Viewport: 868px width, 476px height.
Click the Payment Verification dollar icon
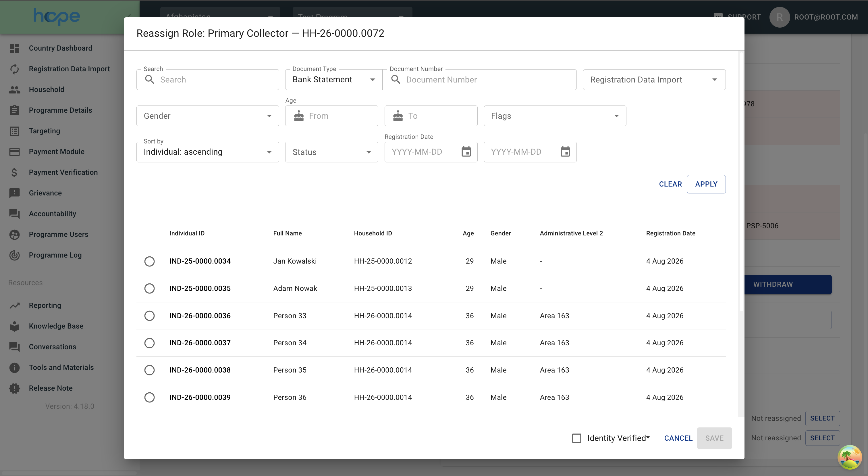point(14,172)
